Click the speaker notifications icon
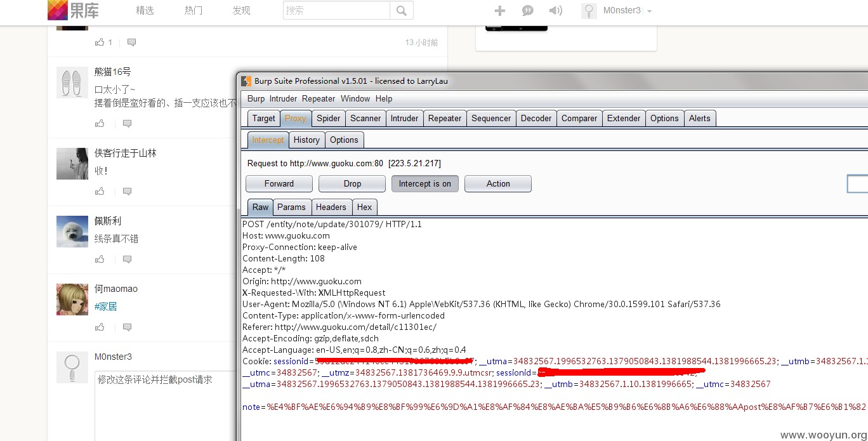Image resolution: width=868 pixels, height=441 pixels. [556, 10]
